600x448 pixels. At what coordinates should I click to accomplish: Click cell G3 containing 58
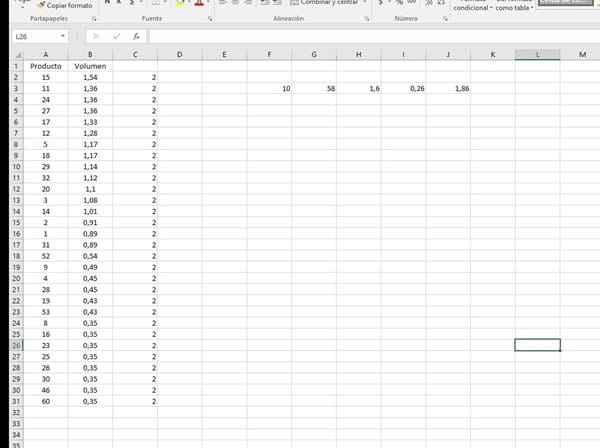click(x=314, y=88)
